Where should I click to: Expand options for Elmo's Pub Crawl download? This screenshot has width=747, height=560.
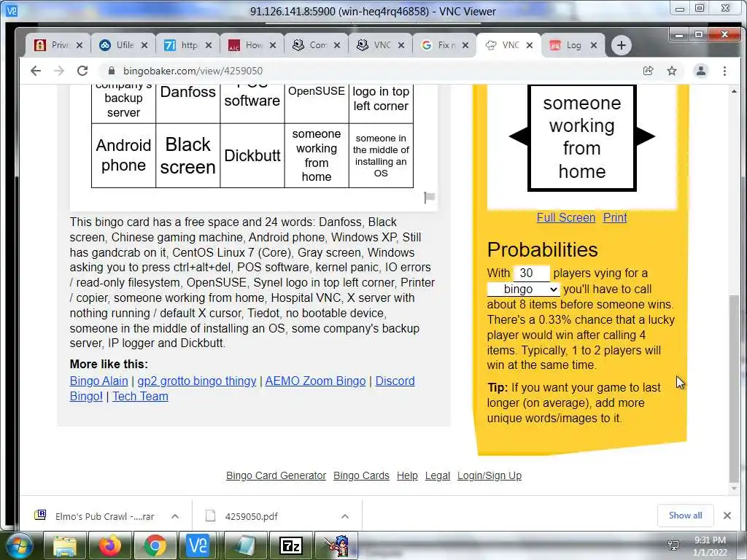[175, 516]
